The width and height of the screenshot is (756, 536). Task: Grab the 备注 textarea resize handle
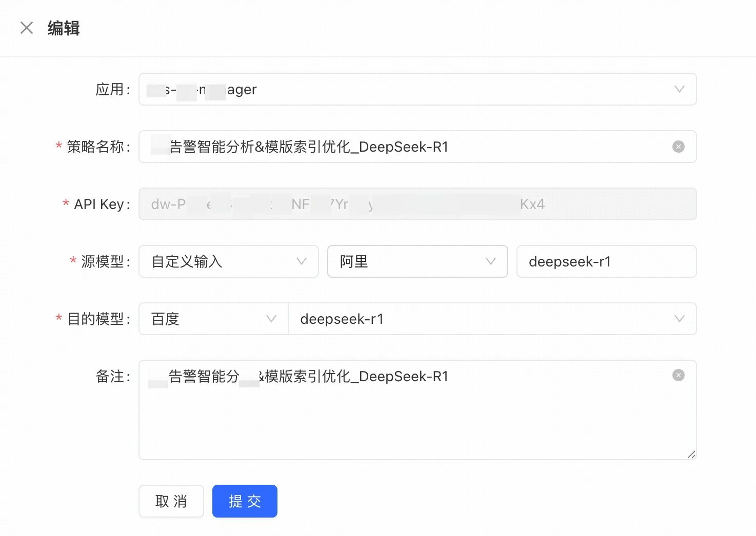[x=691, y=455]
